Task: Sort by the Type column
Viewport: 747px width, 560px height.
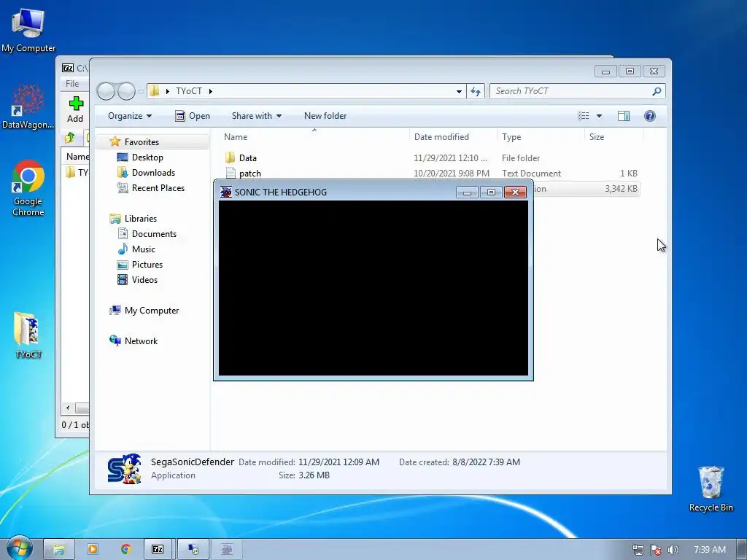Action: click(541, 136)
